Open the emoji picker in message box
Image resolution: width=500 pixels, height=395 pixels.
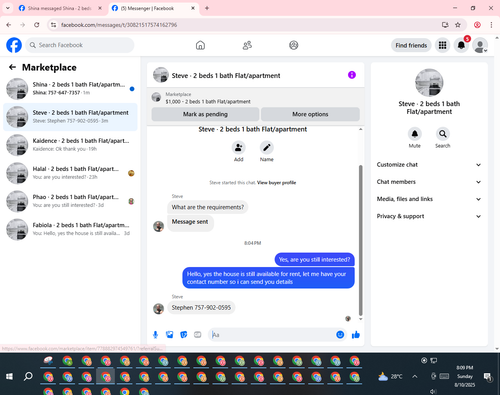340,335
